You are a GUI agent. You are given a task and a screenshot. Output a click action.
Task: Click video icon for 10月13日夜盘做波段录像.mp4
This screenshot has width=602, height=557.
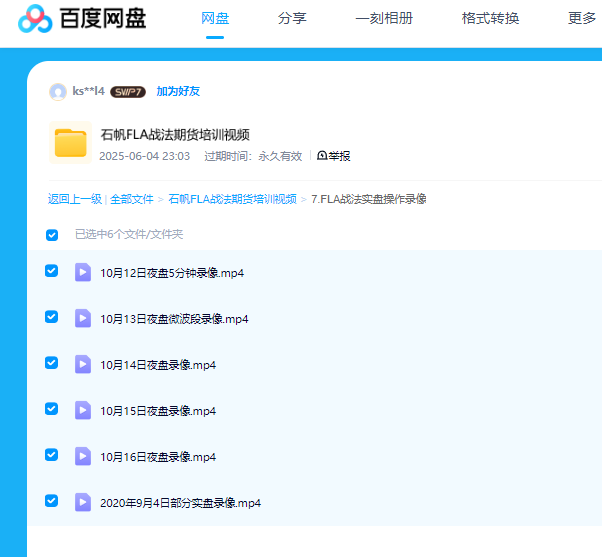click(83, 318)
